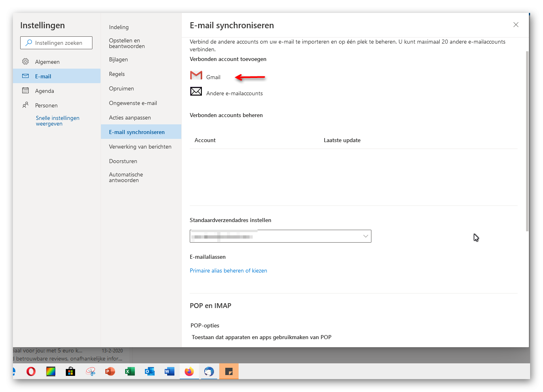The image size is (543, 392).
Task: Click the Gmail envelope icon
Action: pos(196,75)
